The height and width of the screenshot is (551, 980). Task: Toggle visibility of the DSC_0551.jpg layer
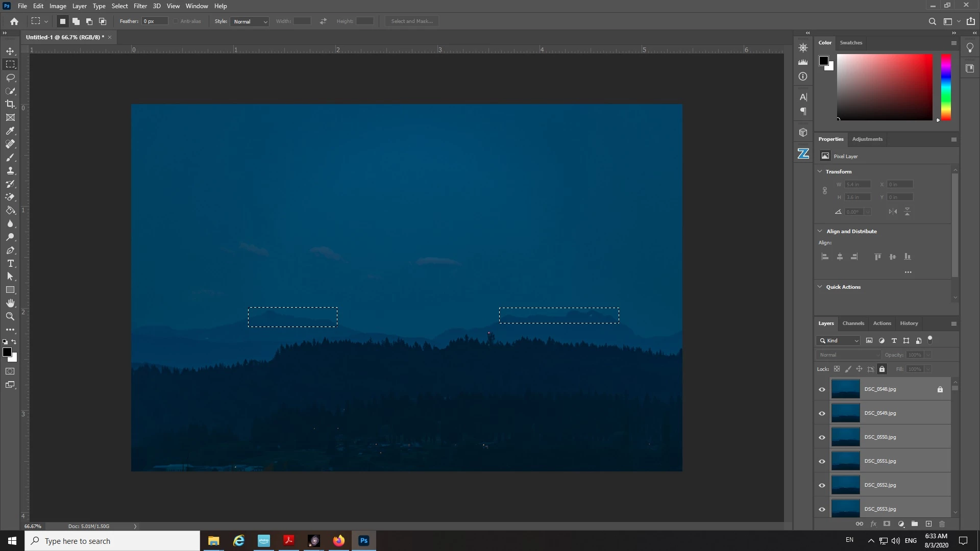click(822, 461)
